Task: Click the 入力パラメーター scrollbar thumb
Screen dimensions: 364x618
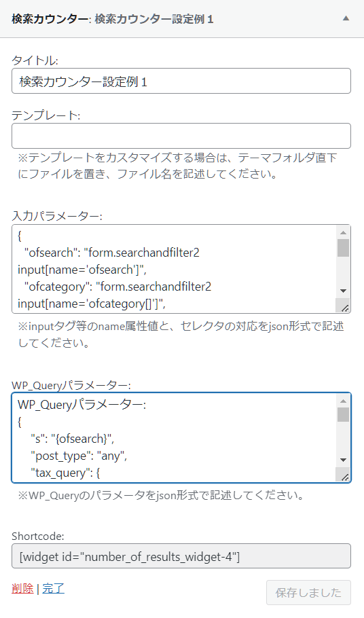Action: click(x=343, y=247)
